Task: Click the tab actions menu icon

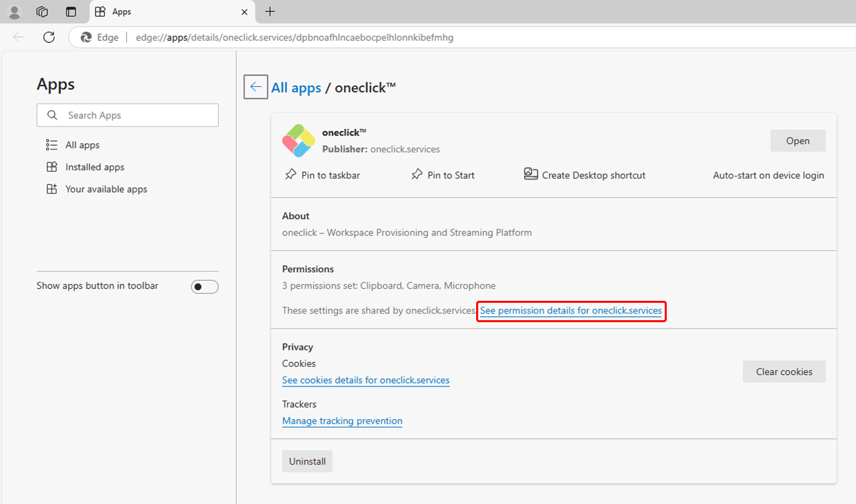Action: click(x=71, y=11)
